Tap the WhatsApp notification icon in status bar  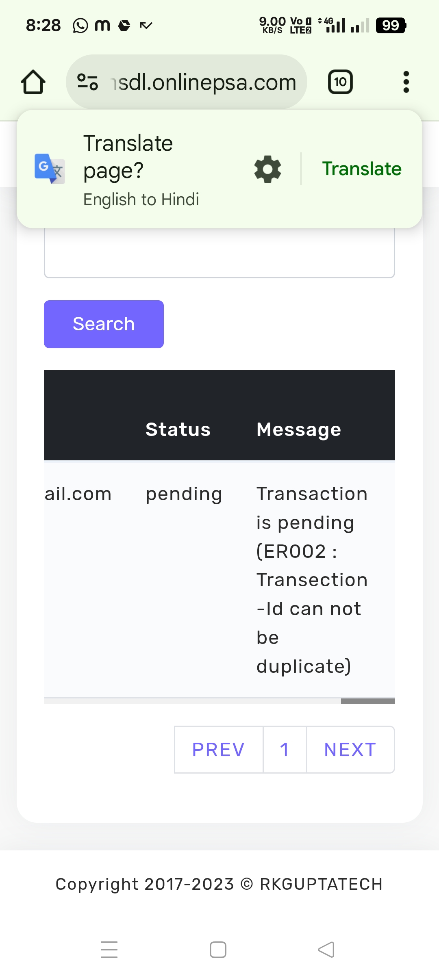click(80, 26)
